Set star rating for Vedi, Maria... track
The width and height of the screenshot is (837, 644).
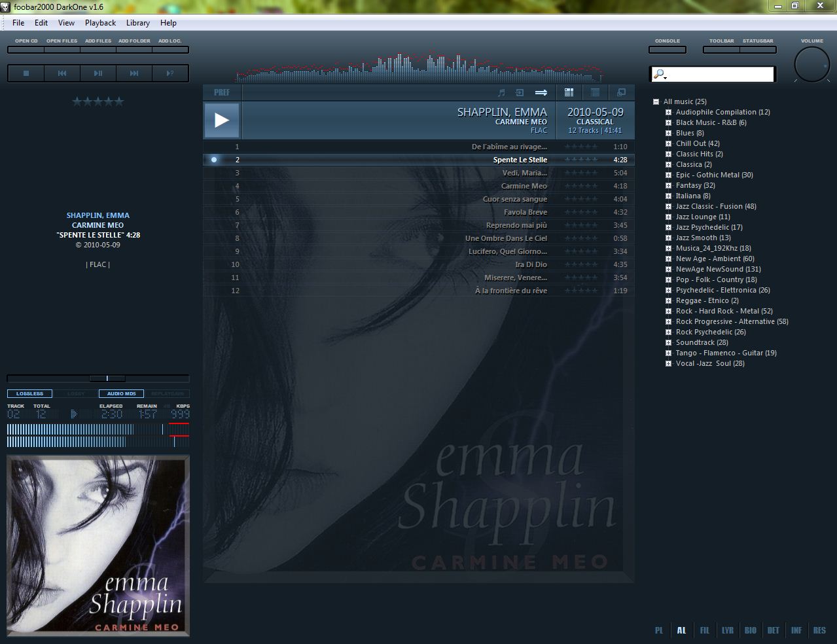(581, 173)
